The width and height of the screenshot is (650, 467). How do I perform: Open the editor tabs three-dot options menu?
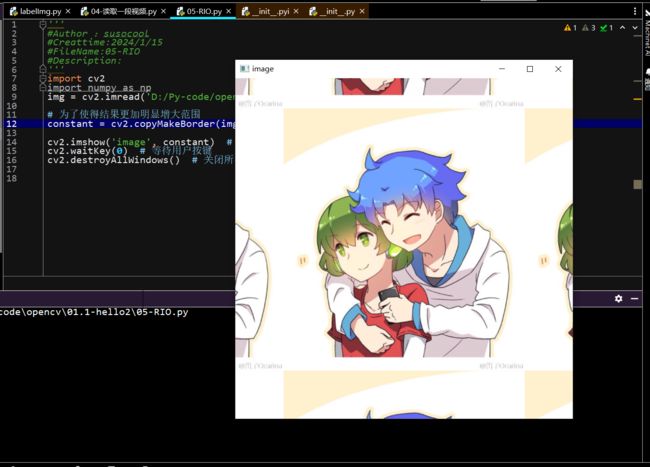(x=636, y=11)
